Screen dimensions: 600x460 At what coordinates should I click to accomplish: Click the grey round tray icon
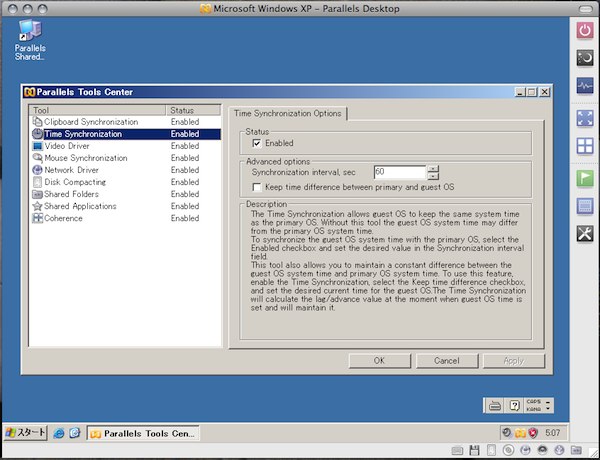507,433
